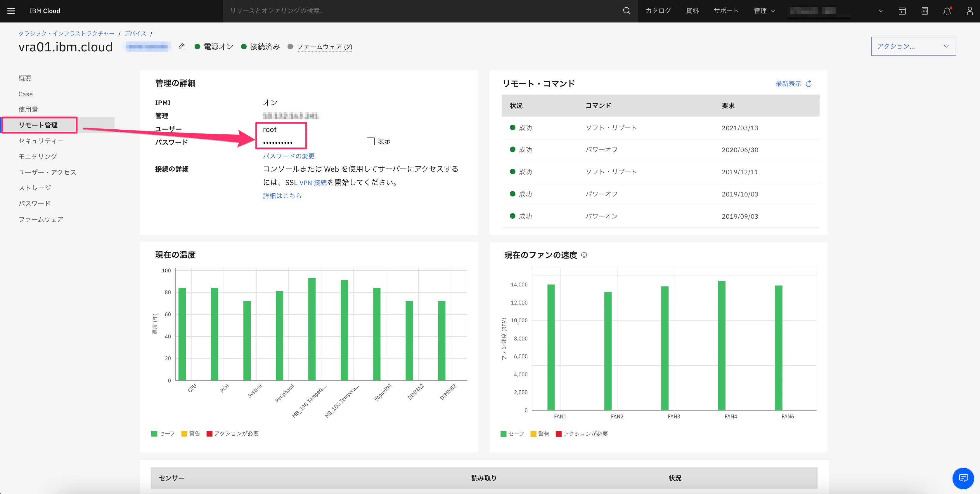Expand the account switcher chevron
This screenshot has width=980, height=494.
pos(881,11)
